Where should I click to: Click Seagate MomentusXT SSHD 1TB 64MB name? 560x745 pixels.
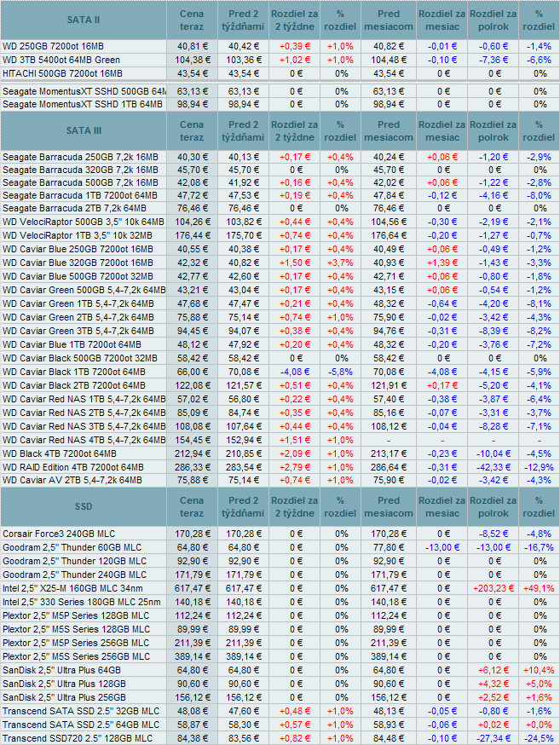click(83, 104)
